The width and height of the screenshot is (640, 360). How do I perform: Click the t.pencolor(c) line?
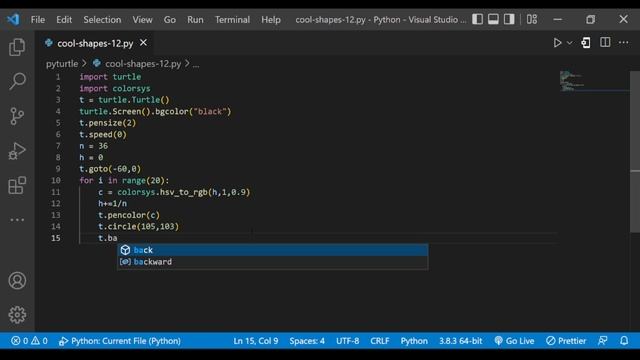pos(129,215)
